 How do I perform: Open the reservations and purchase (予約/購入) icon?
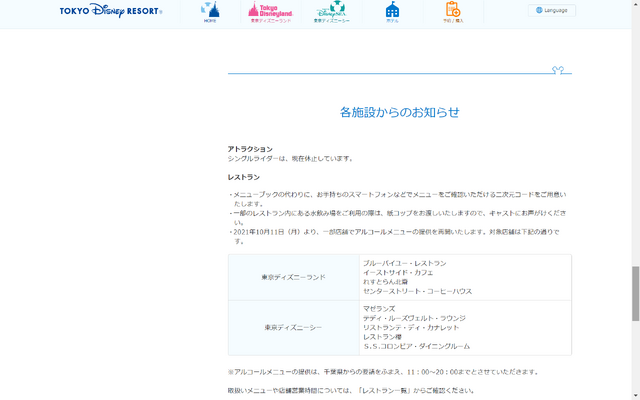coord(453,13)
